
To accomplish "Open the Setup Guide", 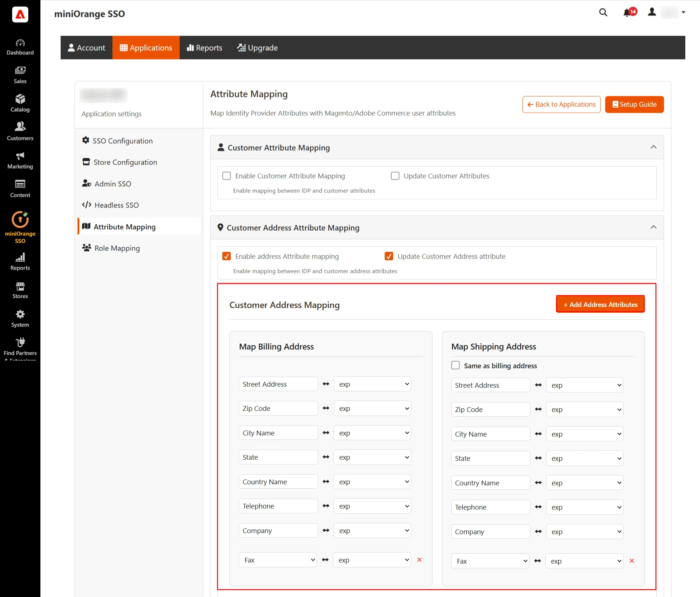I will coord(634,105).
